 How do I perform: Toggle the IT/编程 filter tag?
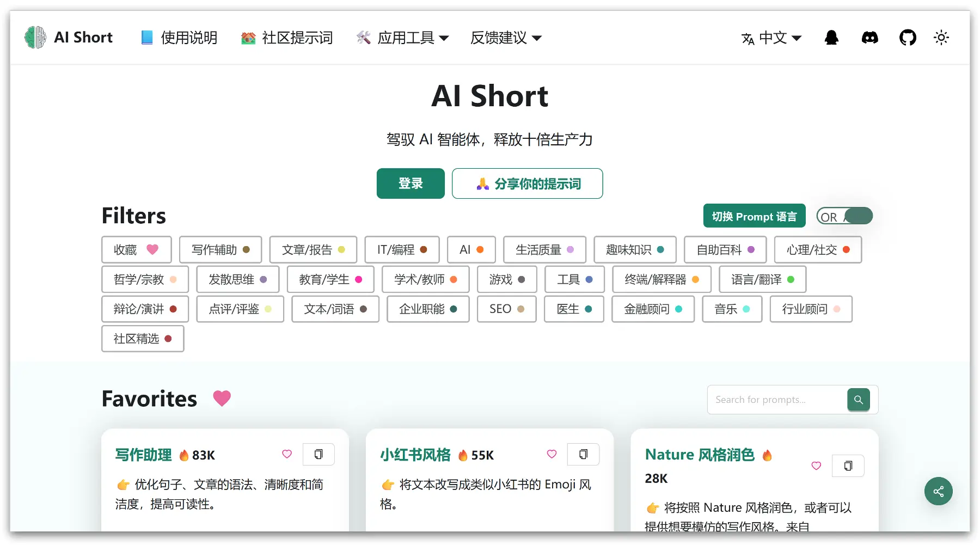(x=402, y=250)
